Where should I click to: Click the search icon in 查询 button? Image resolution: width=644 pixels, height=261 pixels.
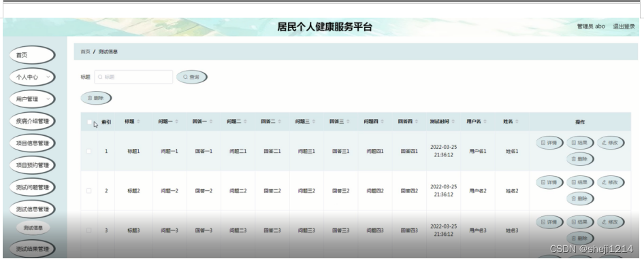point(185,77)
